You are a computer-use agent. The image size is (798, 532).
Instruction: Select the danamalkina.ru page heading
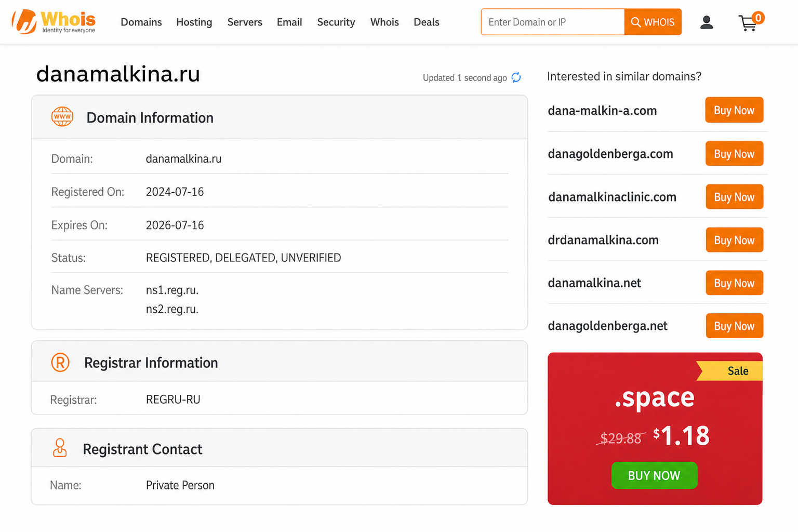coord(118,74)
